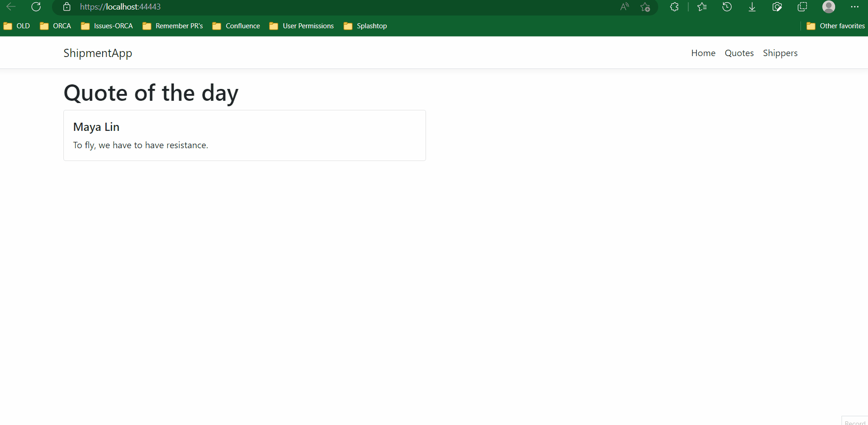Open the Settings and more menu
The height and width of the screenshot is (425, 868).
[855, 7]
